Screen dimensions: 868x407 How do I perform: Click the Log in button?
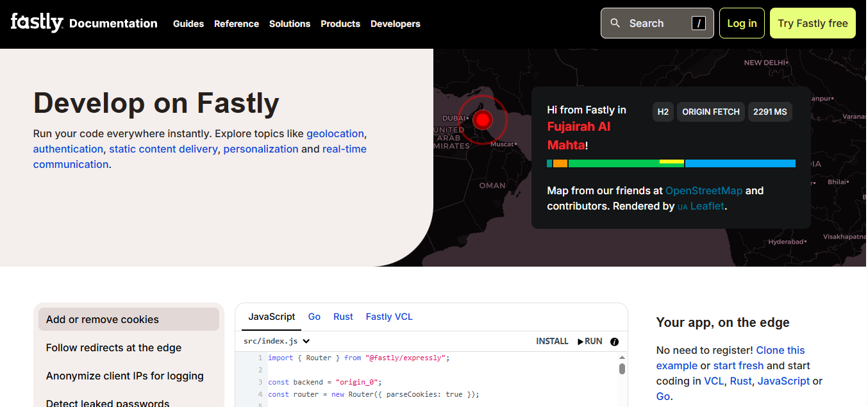[742, 23]
